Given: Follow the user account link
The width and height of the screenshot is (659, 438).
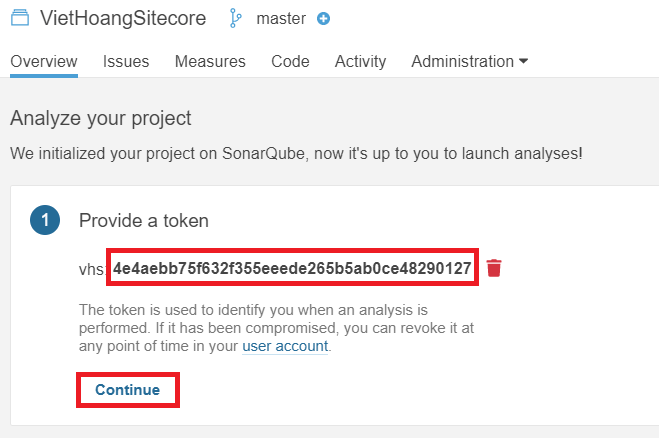Looking at the screenshot, I should [x=285, y=346].
